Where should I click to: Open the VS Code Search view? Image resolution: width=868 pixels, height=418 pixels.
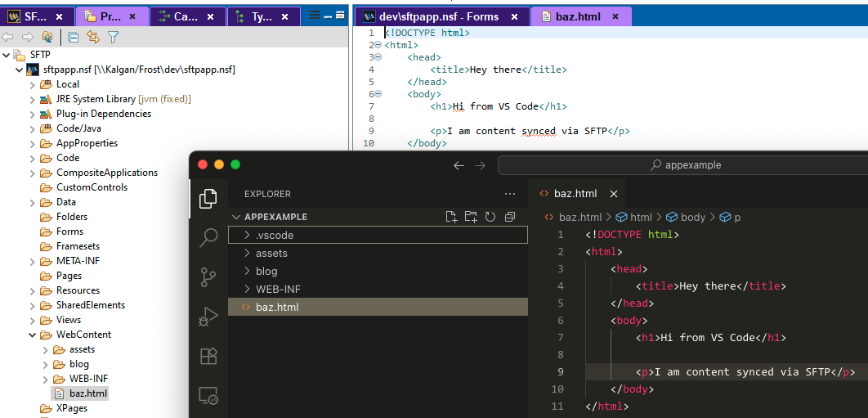coord(208,238)
